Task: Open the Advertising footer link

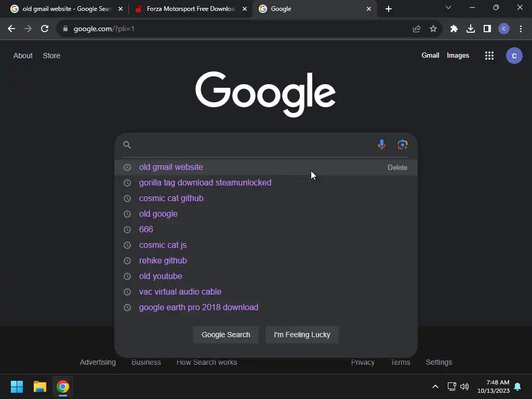Action: (x=98, y=362)
